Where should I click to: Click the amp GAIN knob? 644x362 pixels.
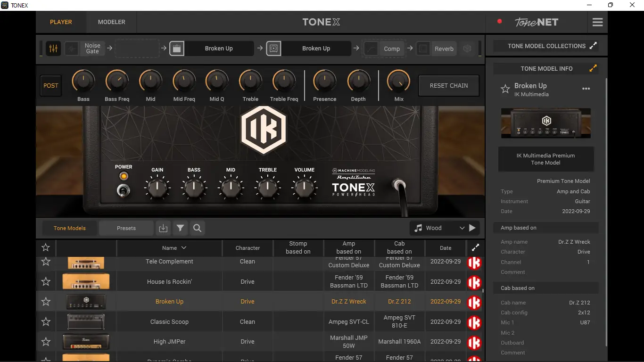[x=157, y=188]
